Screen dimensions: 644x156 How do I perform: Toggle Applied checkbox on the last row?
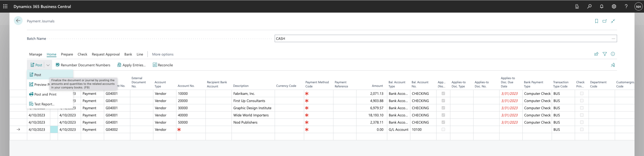pyautogui.click(x=443, y=130)
